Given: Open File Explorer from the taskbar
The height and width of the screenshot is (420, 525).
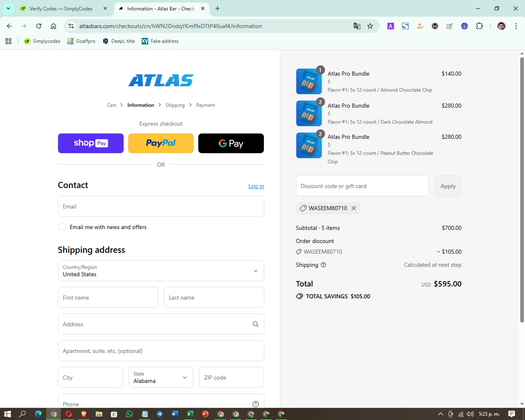Looking at the screenshot, I should (99, 414).
